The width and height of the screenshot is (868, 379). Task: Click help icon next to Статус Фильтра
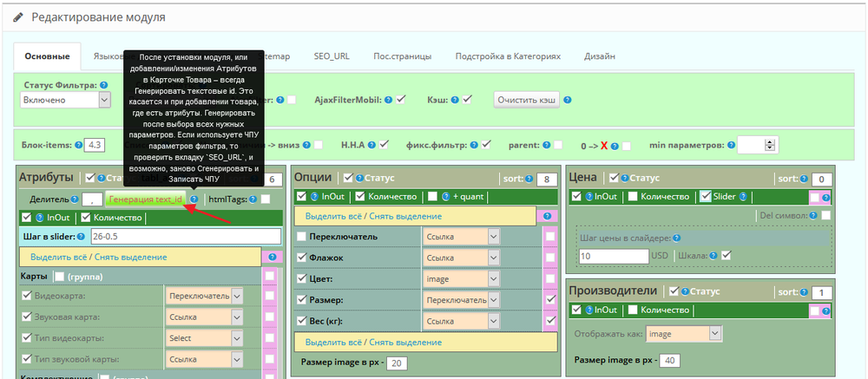pos(104,86)
